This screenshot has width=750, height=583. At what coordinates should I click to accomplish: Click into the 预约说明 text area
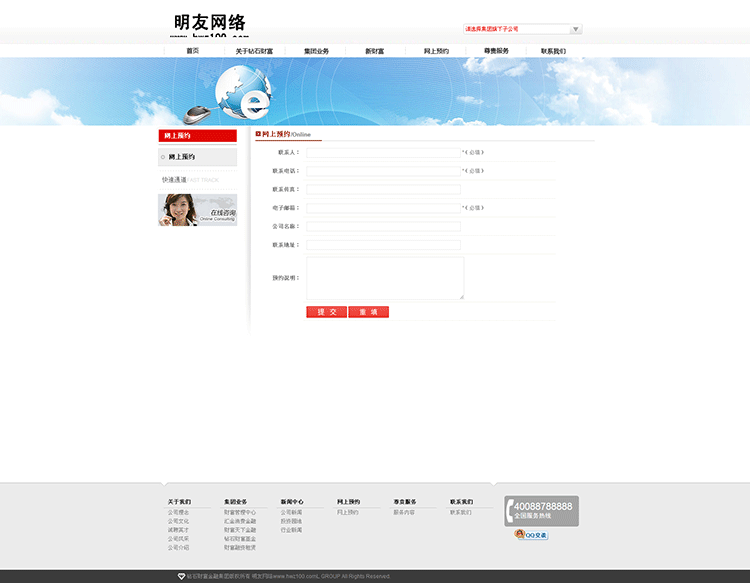coord(385,277)
